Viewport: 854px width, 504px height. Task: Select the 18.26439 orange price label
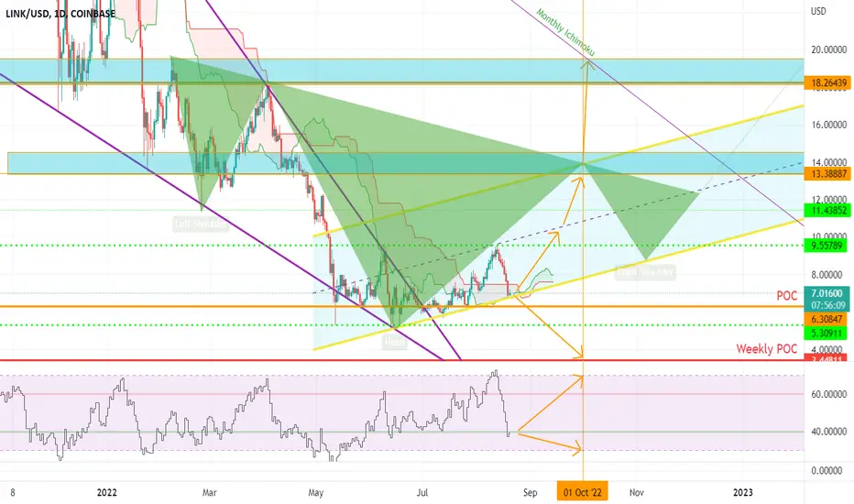(x=827, y=82)
